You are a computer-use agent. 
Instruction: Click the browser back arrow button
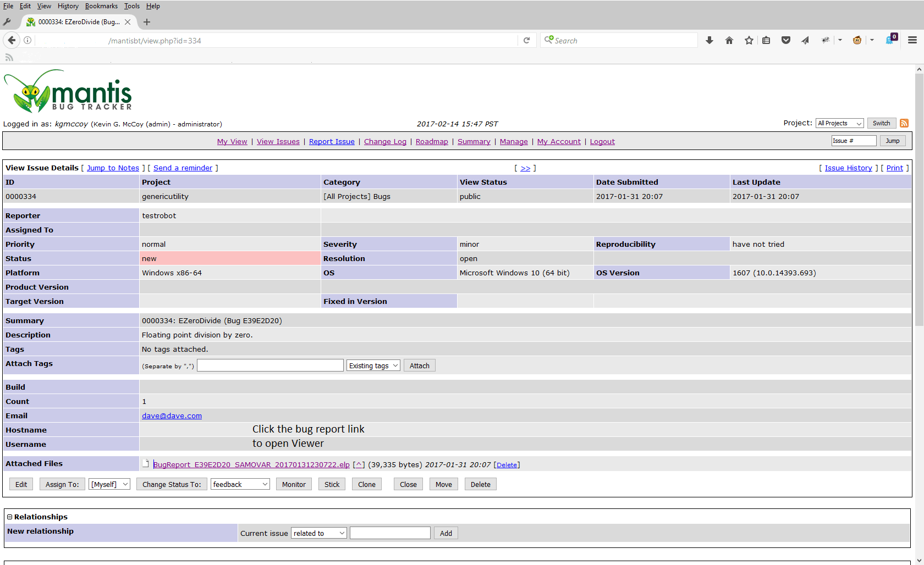(12, 40)
